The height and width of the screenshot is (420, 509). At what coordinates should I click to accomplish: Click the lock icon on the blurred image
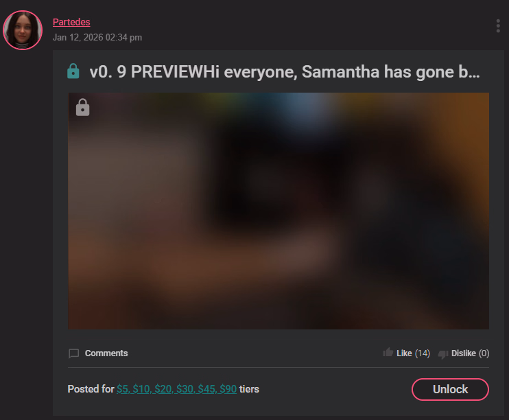pyautogui.click(x=82, y=108)
